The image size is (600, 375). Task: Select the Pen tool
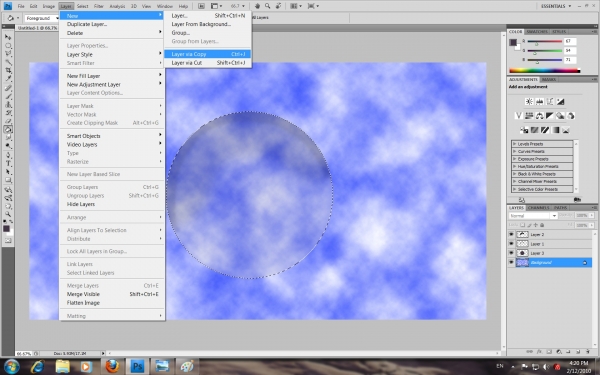[8, 155]
